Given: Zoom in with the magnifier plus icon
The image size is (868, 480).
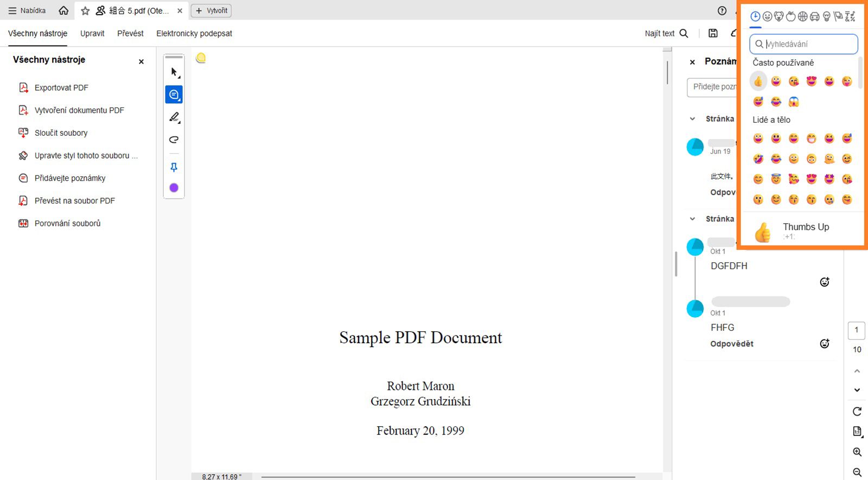Looking at the screenshot, I should click(x=857, y=452).
